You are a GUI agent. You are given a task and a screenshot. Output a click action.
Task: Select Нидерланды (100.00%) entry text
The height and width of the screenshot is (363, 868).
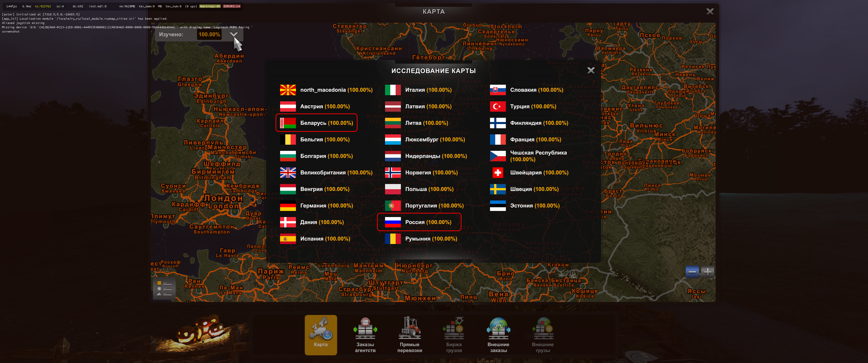click(436, 156)
